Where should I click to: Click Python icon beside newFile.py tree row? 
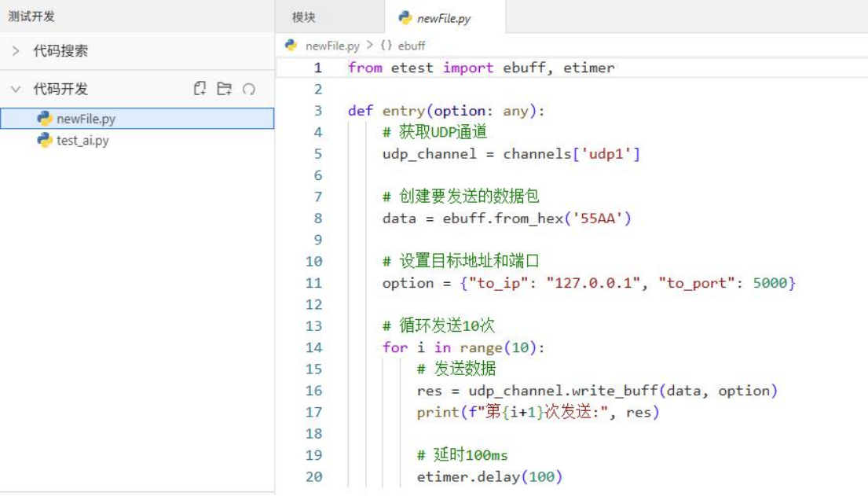click(45, 119)
